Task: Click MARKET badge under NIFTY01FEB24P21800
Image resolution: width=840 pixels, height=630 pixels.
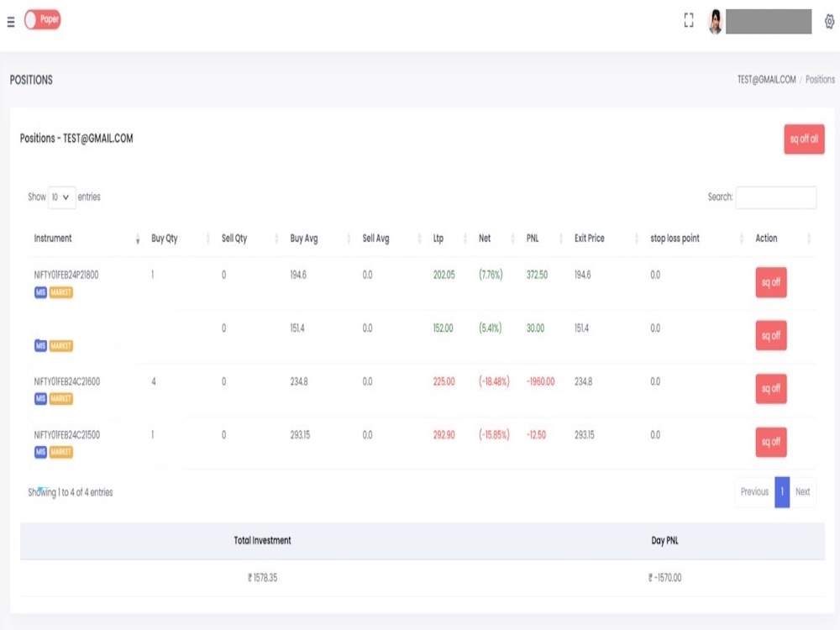Action: coord(61,292)
